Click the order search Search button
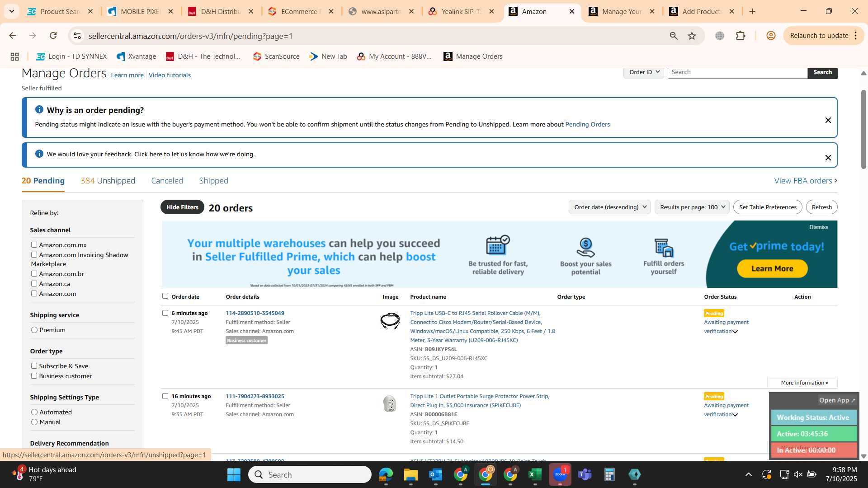 tap(822, 72)
